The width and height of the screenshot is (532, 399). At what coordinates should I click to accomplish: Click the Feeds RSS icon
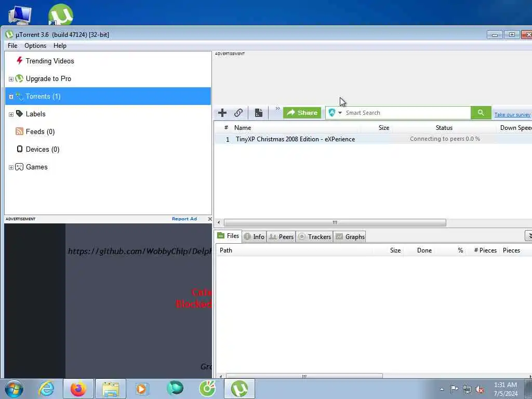pyautogui.click(x=19, y=131)
